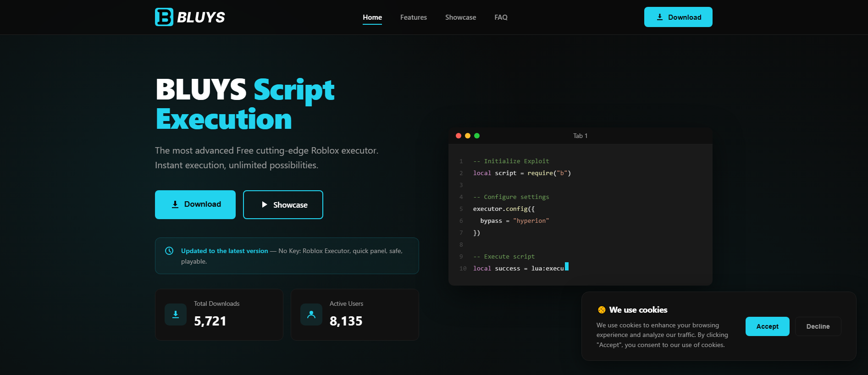Screen dimensions: 868x375
Task: Click the 8,135 active users count
Action: tap(346, 321)
